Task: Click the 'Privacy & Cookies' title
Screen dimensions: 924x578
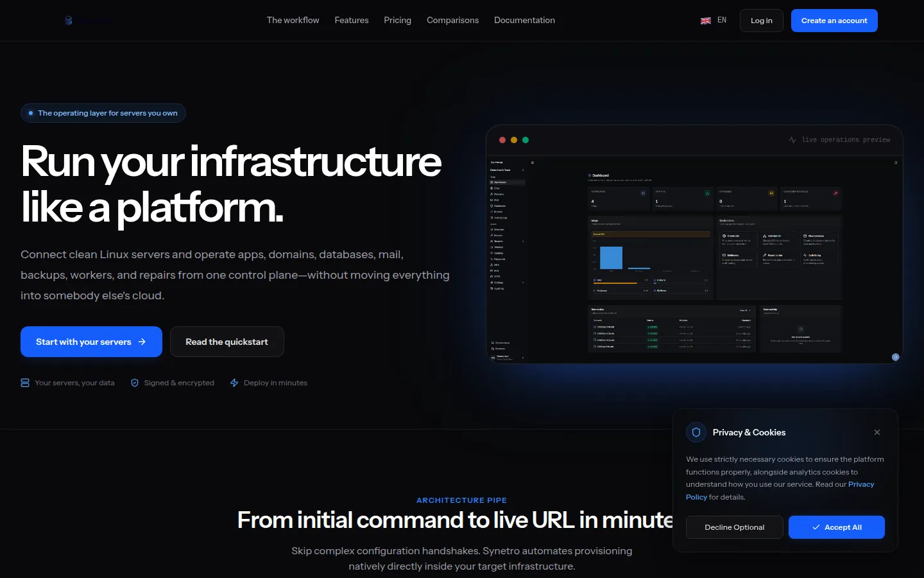Action: point(749,432)
